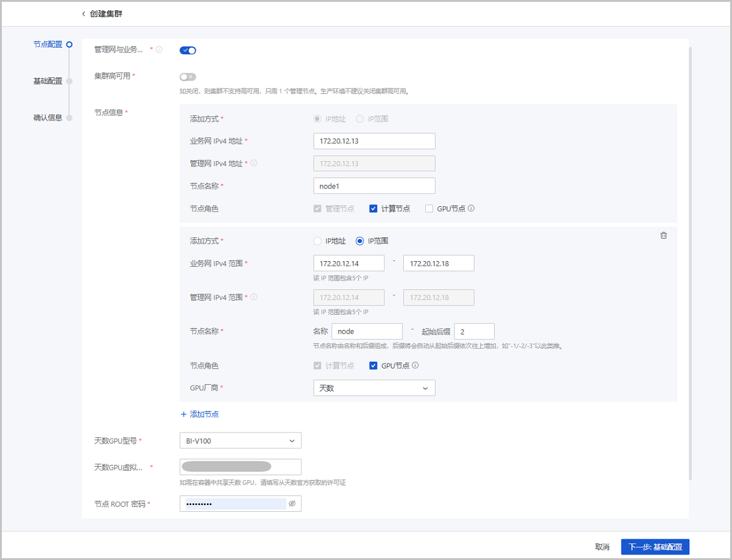Click the back arrow beside 创建集群
Image resolution: width=732 pixels, height=560 pixels.
tap(84, 13)
